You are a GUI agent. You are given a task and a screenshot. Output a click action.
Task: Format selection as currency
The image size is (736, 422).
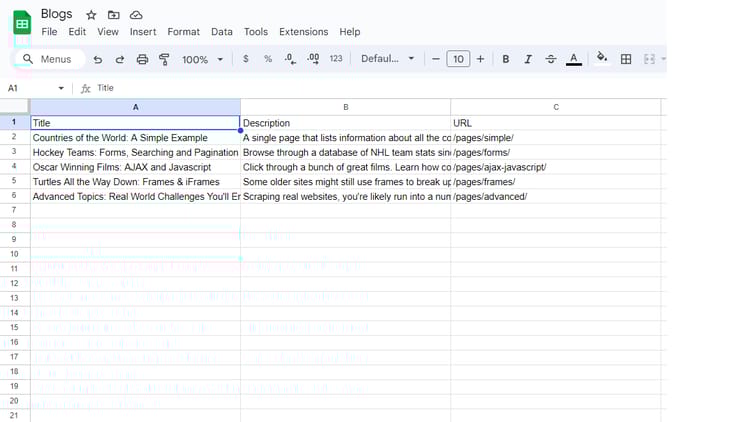246,59
